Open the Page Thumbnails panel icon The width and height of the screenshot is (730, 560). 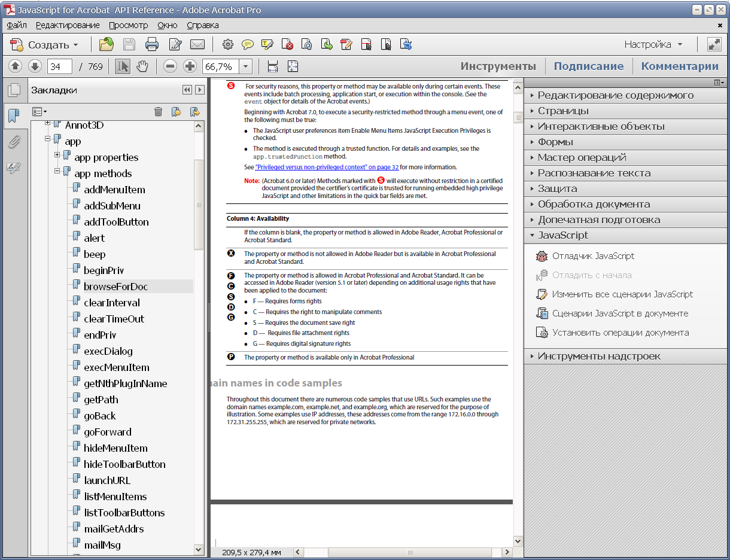click(x=14, y=90)
